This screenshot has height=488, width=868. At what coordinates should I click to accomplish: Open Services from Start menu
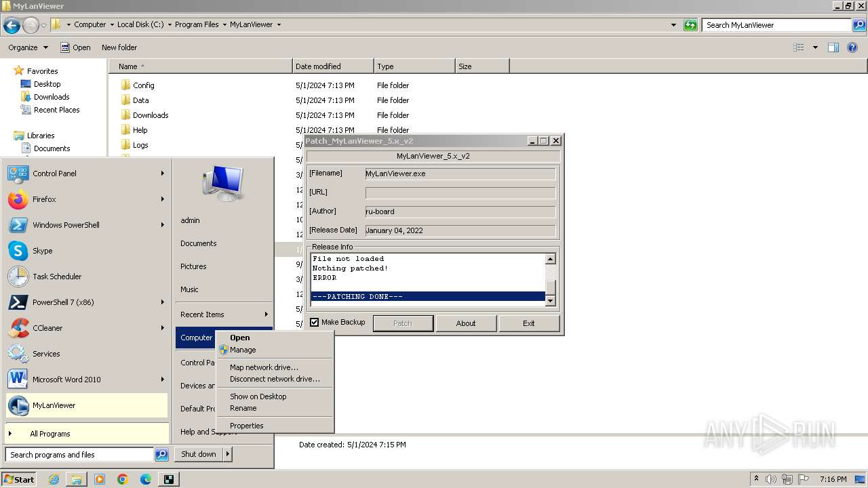(x=87, y=354)
